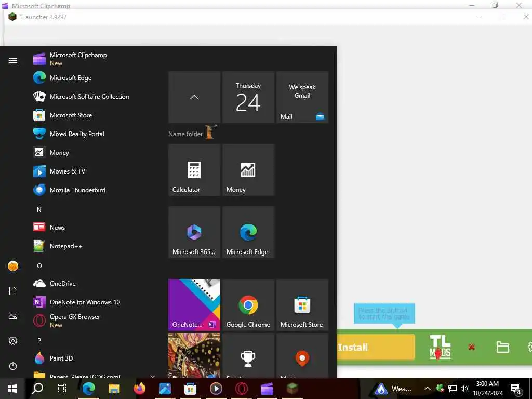
Task: Open the Power options button
Action: click(x=13, y=366)
